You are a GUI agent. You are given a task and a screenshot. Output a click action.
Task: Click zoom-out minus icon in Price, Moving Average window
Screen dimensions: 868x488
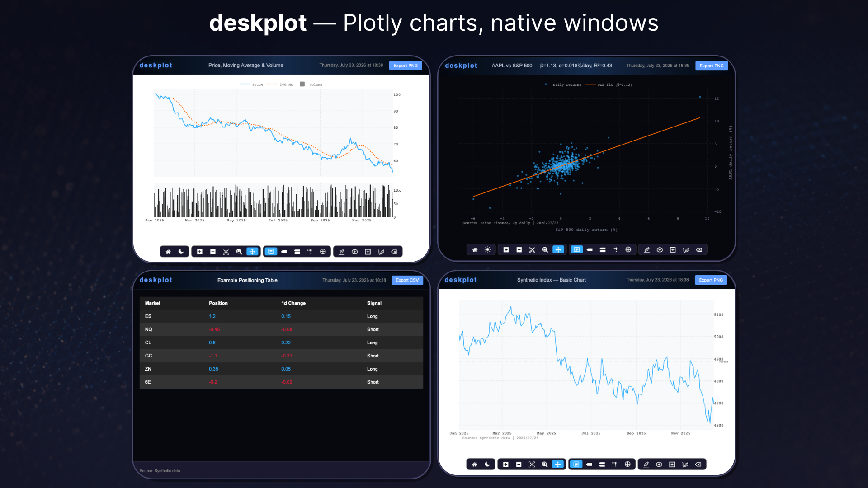pyautogui.click(x=213, y=252)
